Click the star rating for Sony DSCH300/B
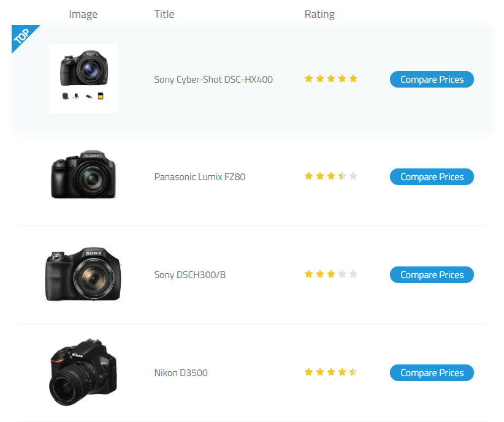The image size is (504, 422). (330, 274)
